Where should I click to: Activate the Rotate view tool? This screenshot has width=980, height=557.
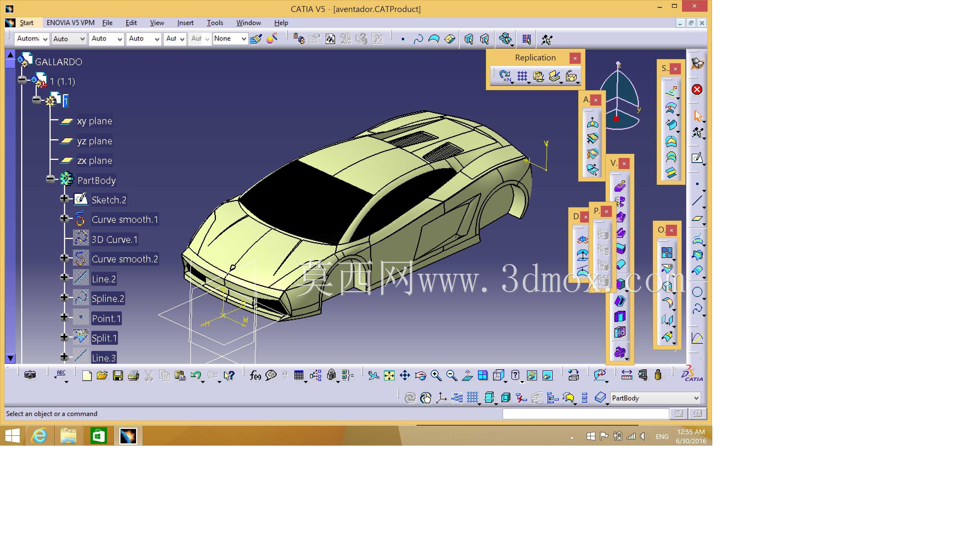coord(420,375)
